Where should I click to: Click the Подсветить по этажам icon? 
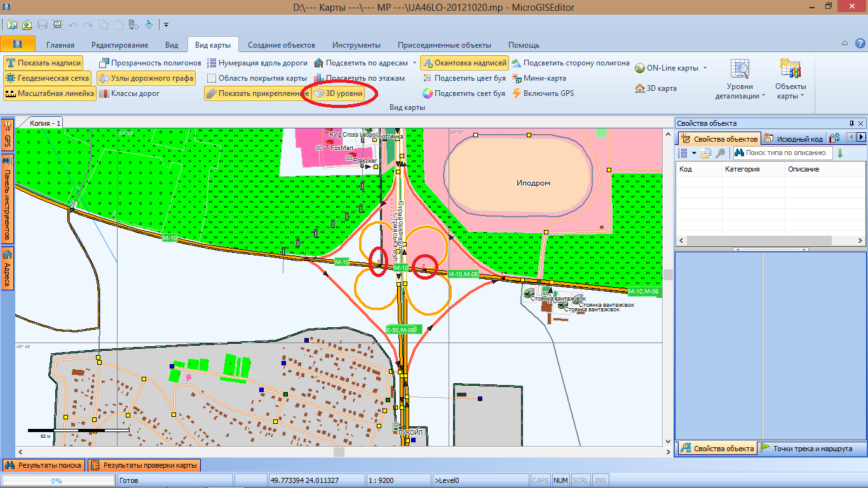pyautogui.click(x=319, y=78)
